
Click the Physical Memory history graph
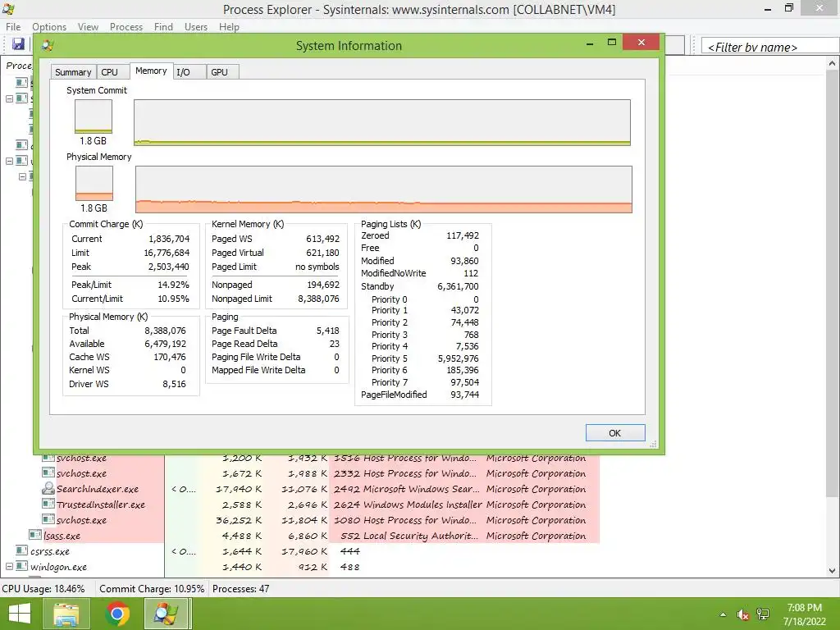[384, 189]
